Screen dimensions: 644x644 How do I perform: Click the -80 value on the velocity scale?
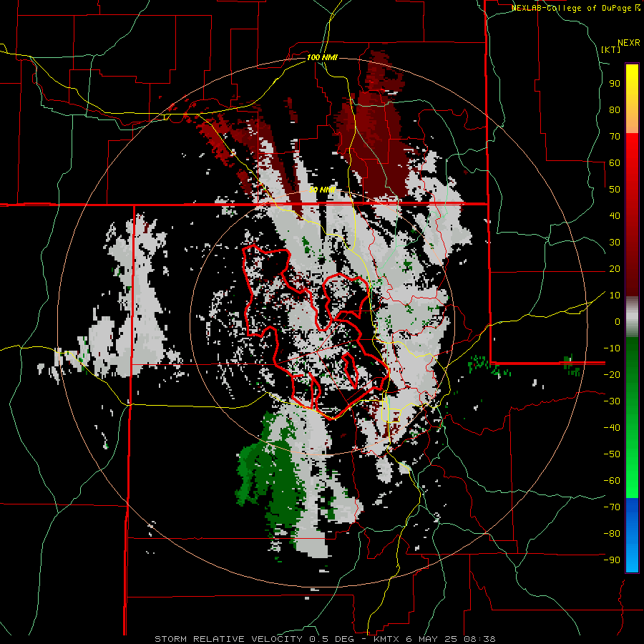pyautogui.click(x=612, y=534)
